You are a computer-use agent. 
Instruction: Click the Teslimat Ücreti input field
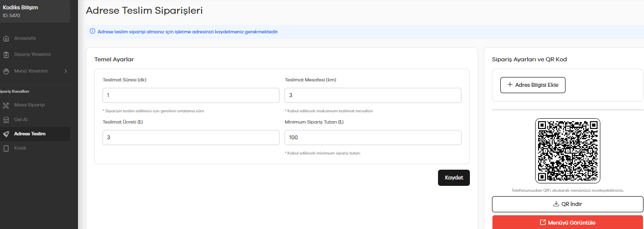point(191,138)
